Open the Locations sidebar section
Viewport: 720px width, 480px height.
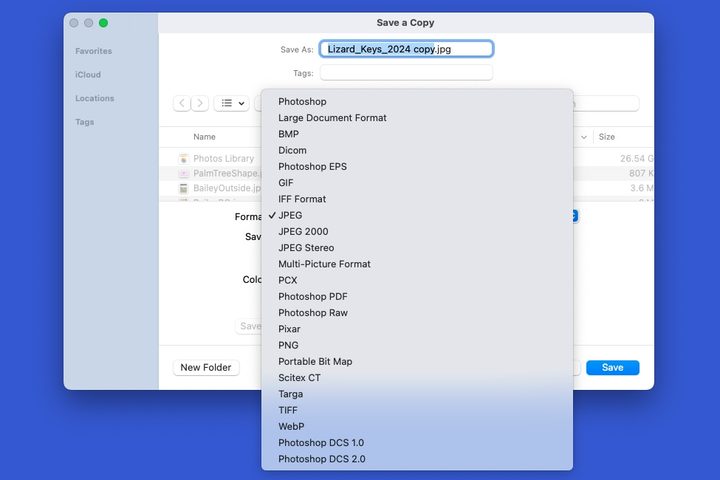click(x=95, y=98)
